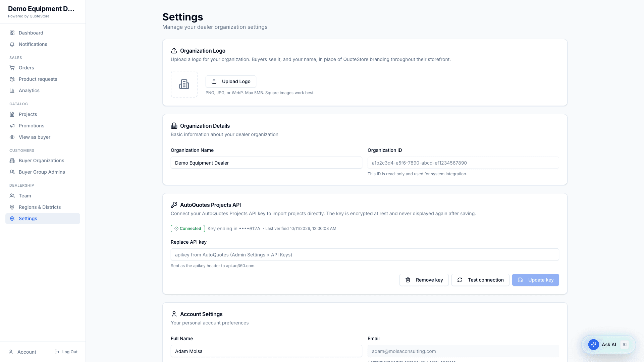This screenshot has width=644, height=362.
Task: Click the Account person icon
Action: tap(11, 352)
